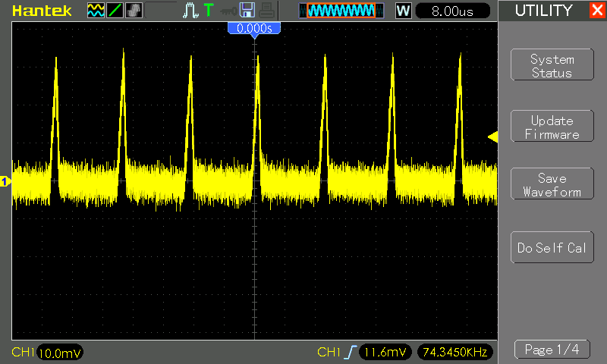Click the waveform memory overview bar

[x=340, y=11]
